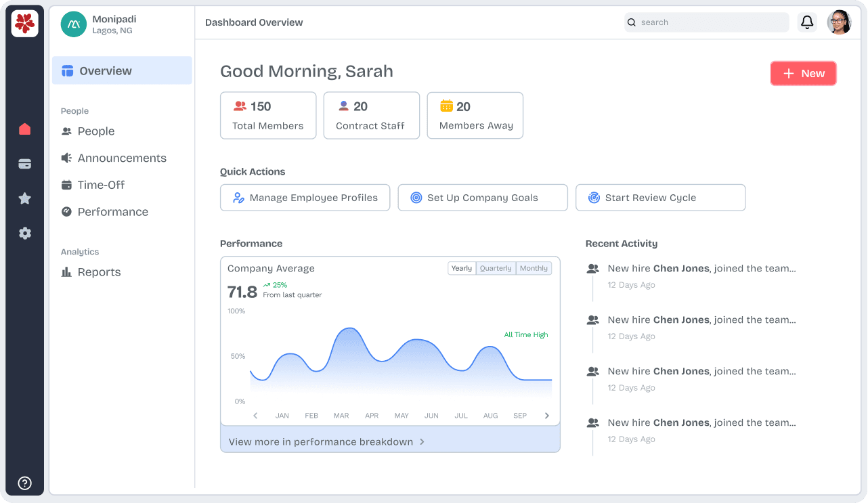Click the 71.8 company average value

tap(242, 292)
